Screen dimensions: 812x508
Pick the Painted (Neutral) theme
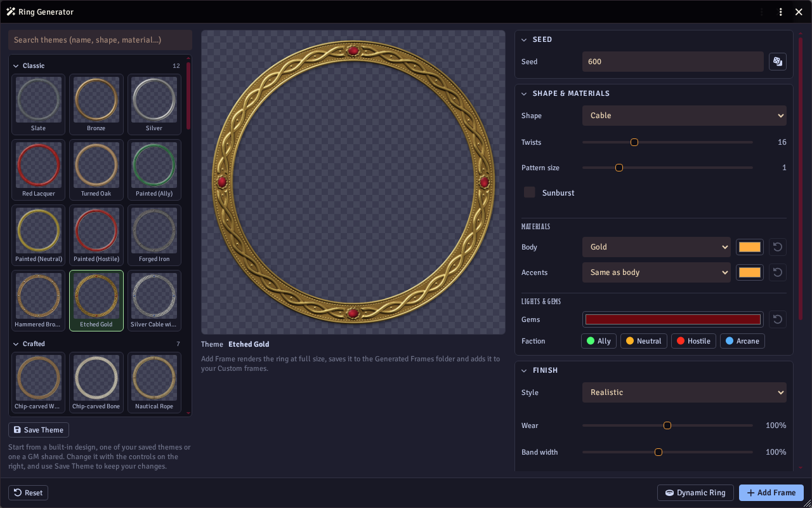click(x=39, y=235)
